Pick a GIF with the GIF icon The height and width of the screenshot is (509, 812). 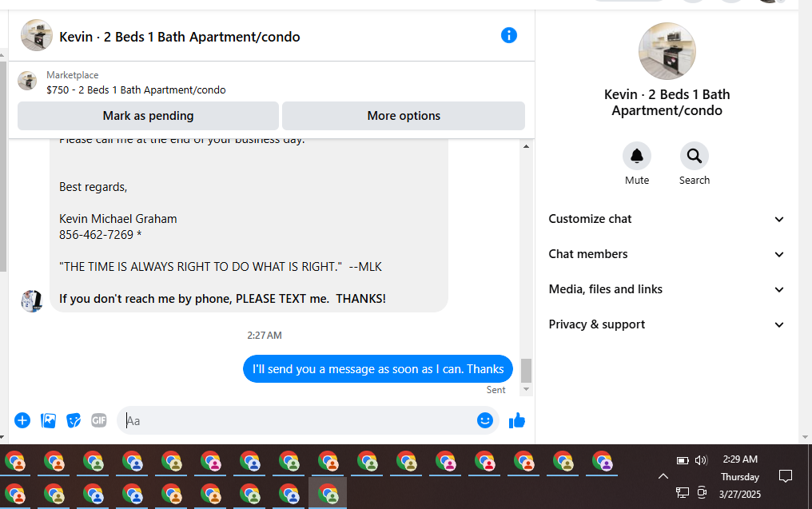click(99, 420)
